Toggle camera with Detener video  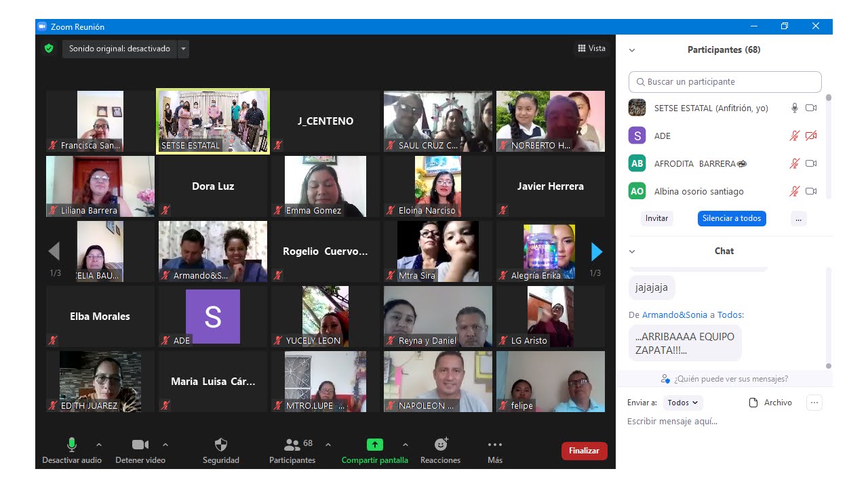140,445
